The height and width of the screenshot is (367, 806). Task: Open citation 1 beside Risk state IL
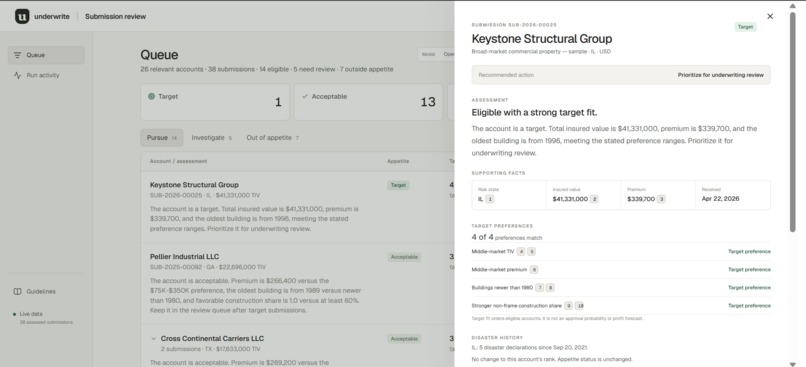click(x=490, y=199)
